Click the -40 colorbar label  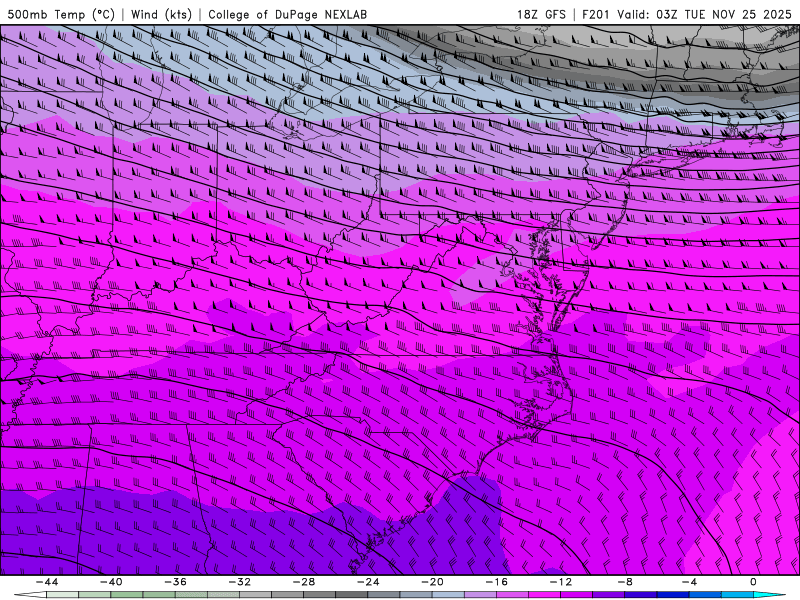(x=111, y=582)
